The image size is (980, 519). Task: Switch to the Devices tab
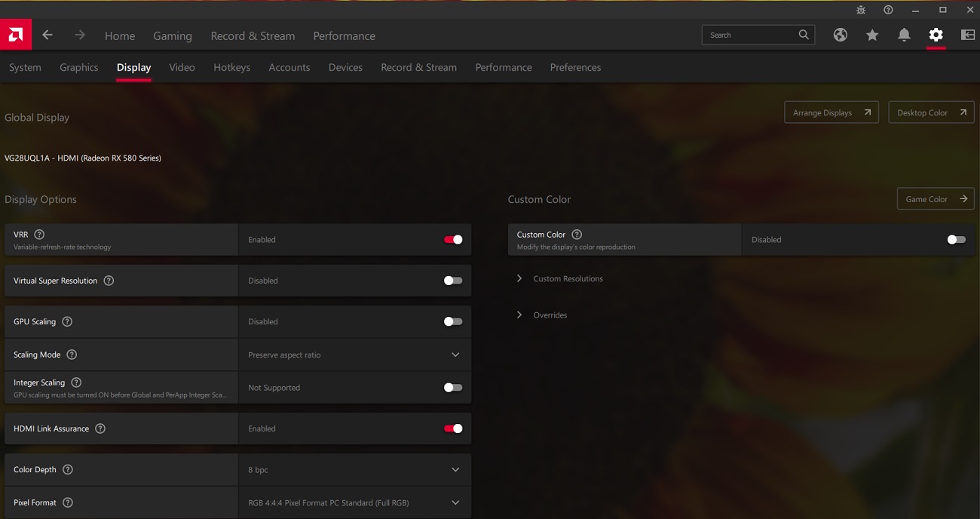pos(345,67)
